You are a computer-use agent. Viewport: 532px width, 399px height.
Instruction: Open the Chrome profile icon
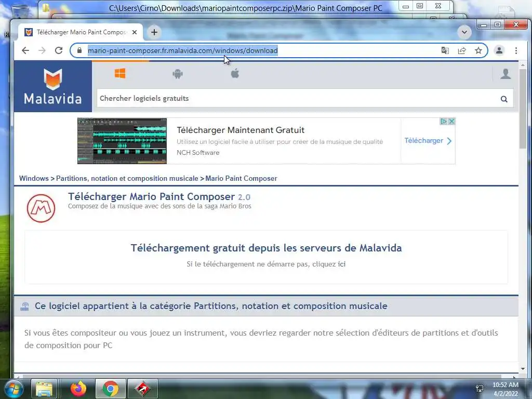pos(499,50)
